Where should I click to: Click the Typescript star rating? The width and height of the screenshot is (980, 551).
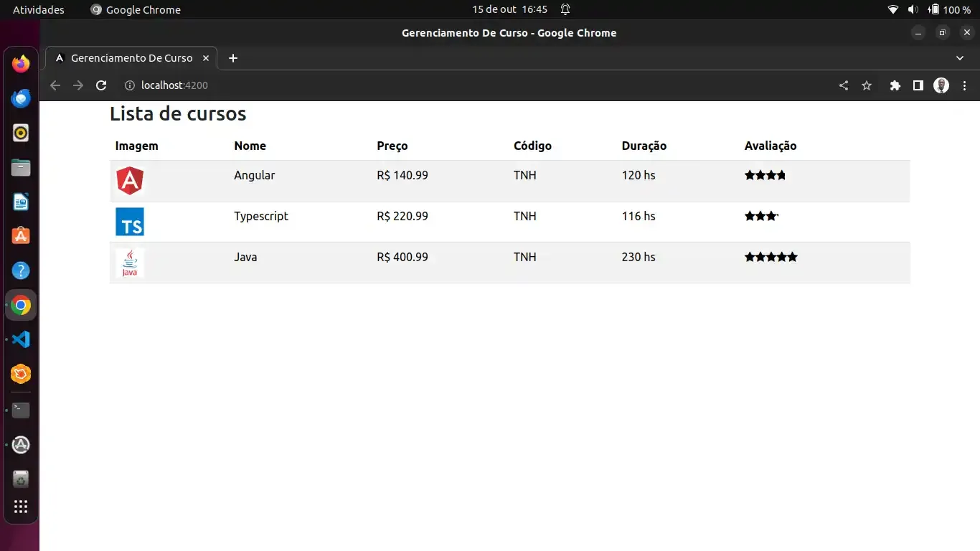tap(762, 216)
